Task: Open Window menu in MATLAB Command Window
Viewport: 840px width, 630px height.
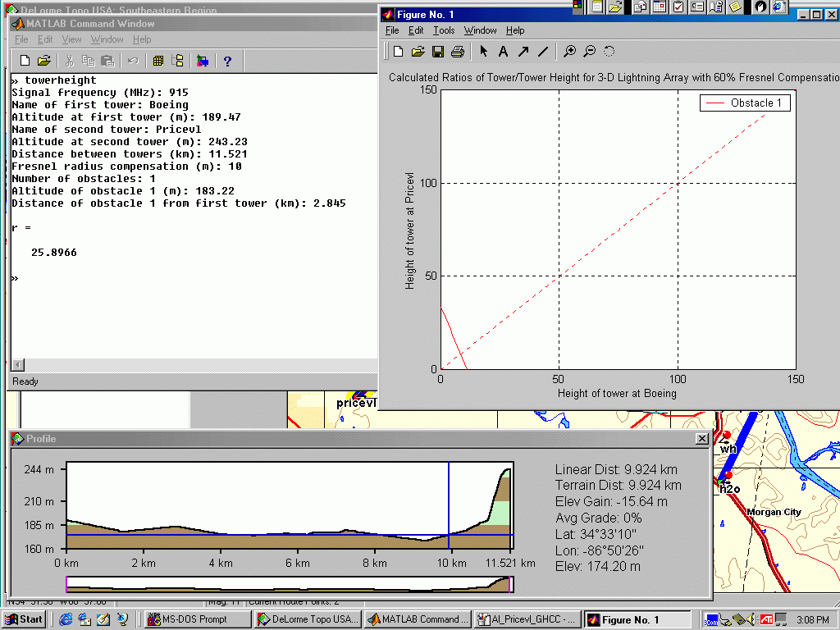Action: [107, 39]
